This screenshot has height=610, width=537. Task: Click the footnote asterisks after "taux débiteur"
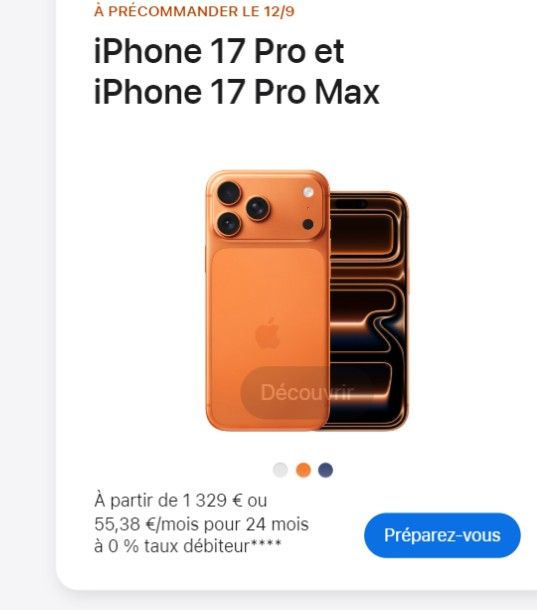265,542
